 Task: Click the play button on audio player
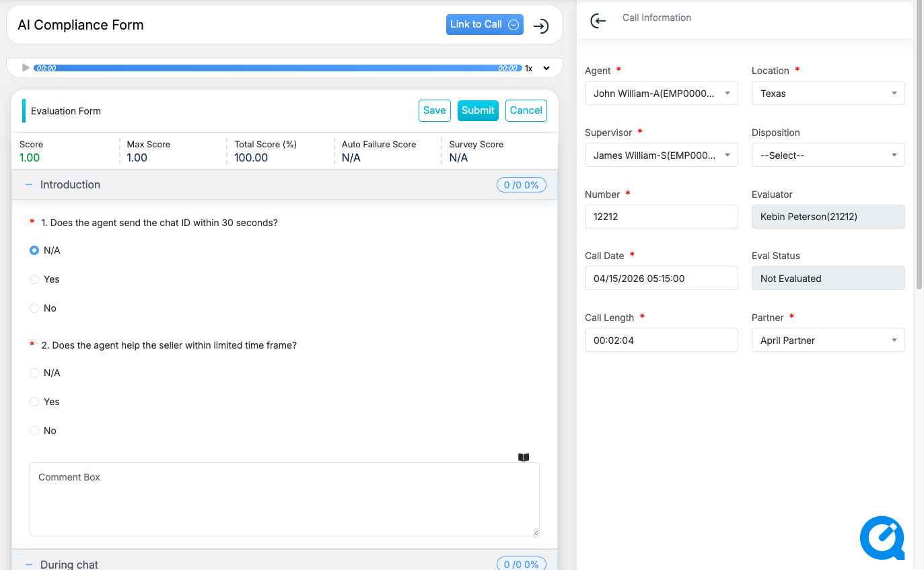tap(26, 68)
